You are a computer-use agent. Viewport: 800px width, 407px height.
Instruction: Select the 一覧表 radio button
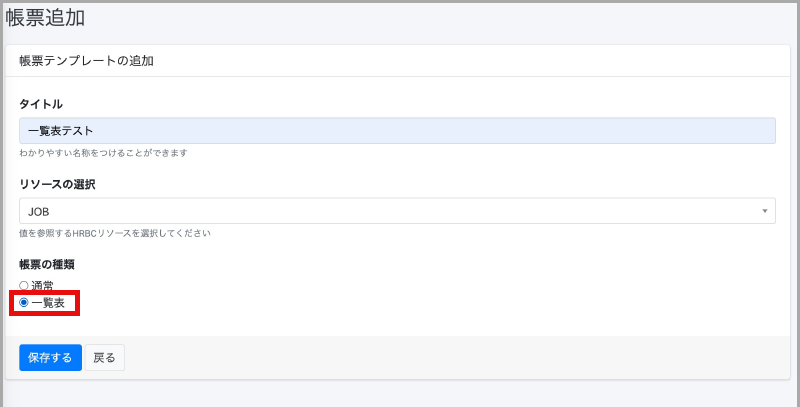tap(24, 302)
